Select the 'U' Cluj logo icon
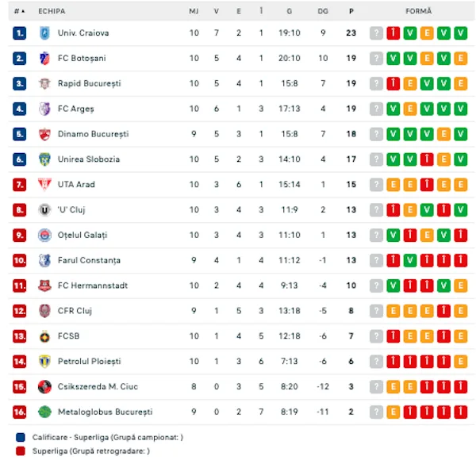The height and width of the screenshot is (460, 476). click(44, 209)
